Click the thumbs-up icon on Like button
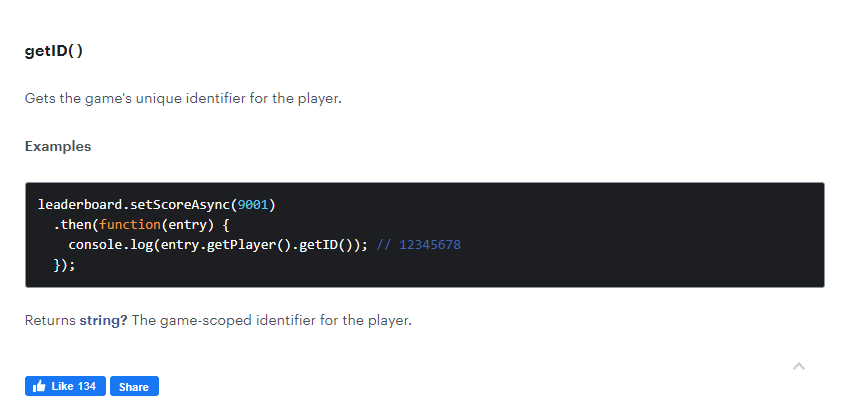Screen dimensions: 843x403 coord(39,386)
